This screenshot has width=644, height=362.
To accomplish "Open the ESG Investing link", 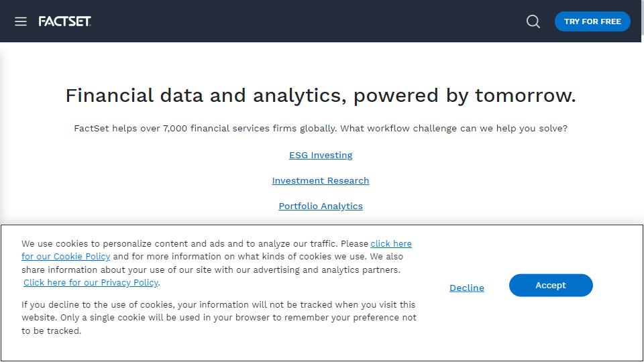I will 321,155.
